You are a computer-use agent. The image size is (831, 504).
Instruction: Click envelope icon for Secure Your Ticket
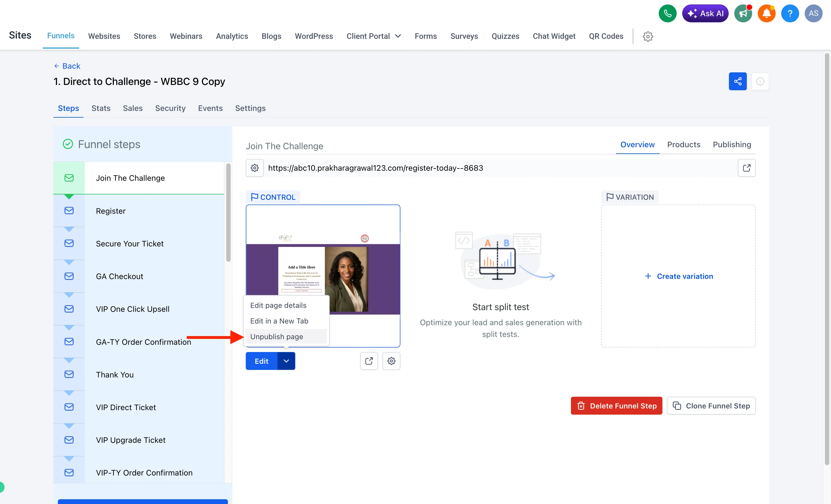pos(69,243)
